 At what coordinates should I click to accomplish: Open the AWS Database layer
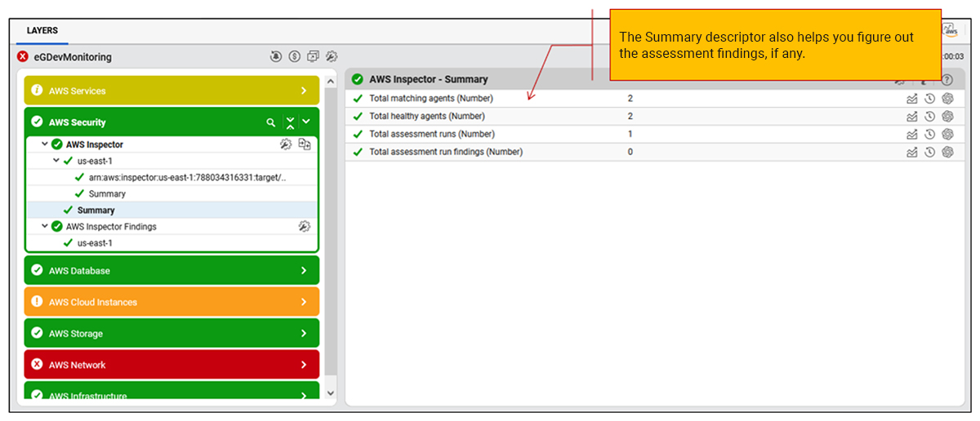pos(171,270)
